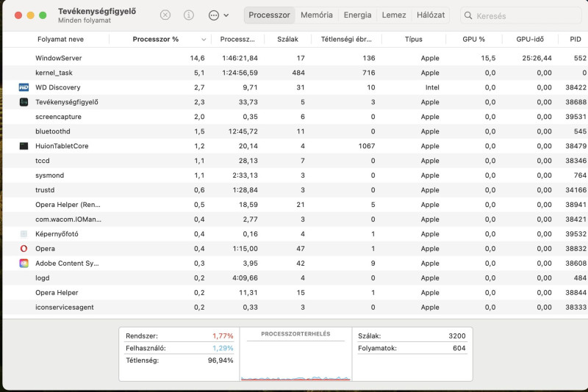Click WindowServer's 15,5 GPU % value
This screenshot has width=588, height=392.
pos(488,58)
